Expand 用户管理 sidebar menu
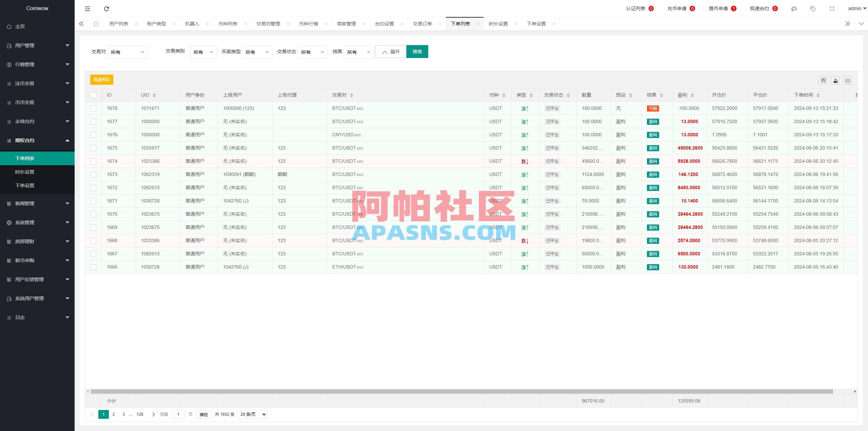Image resolution: width=868 pixels, height=431 pixels. pos(37,45)
